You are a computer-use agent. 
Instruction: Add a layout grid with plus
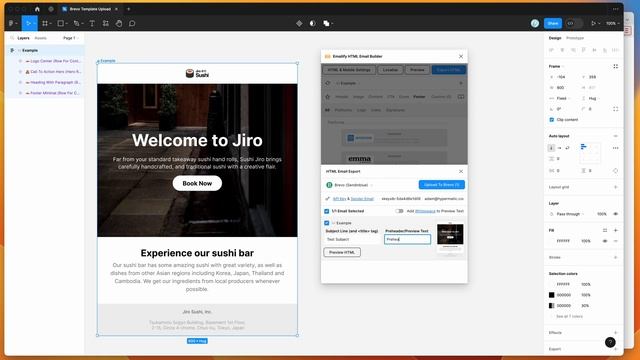tap(616, 187)
